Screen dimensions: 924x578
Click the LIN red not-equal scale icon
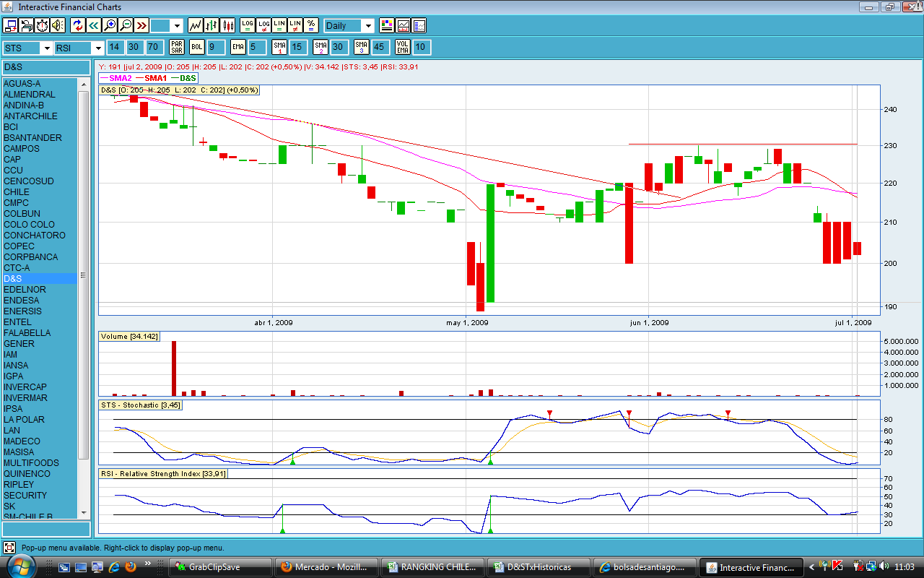(295, 26)
